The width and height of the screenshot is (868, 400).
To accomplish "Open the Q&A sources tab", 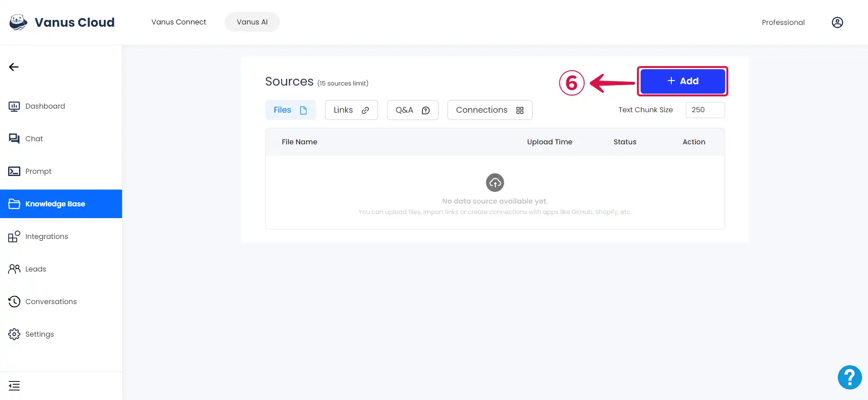I will pyautogui.click(x=413, y=110).
